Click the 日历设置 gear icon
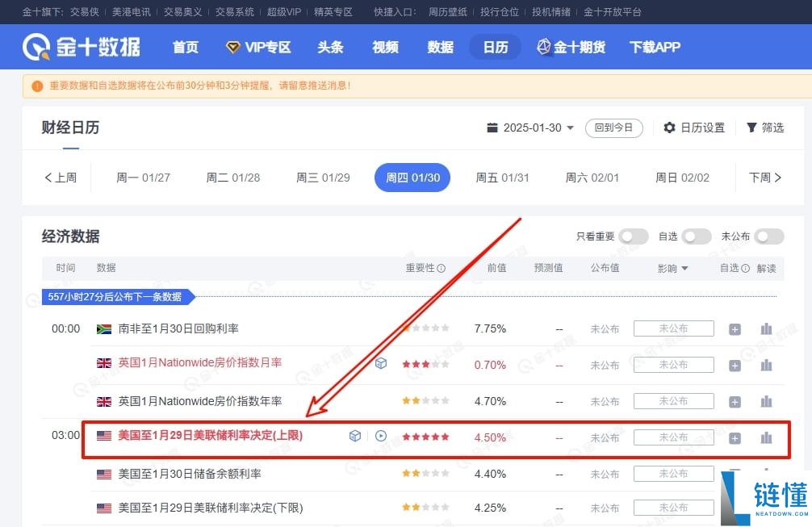This screenshot has height=527, width=812. tap(669, 128)
